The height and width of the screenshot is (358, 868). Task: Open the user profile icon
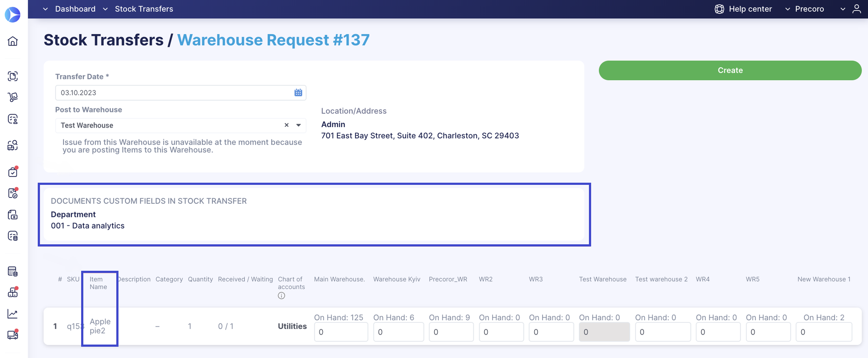[856, 9]
